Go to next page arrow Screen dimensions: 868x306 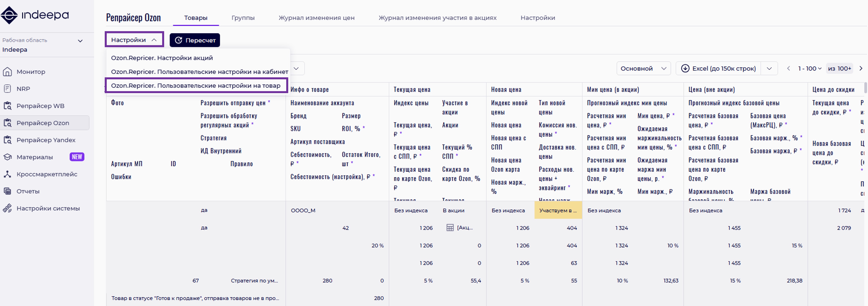[x=861, y=68]
